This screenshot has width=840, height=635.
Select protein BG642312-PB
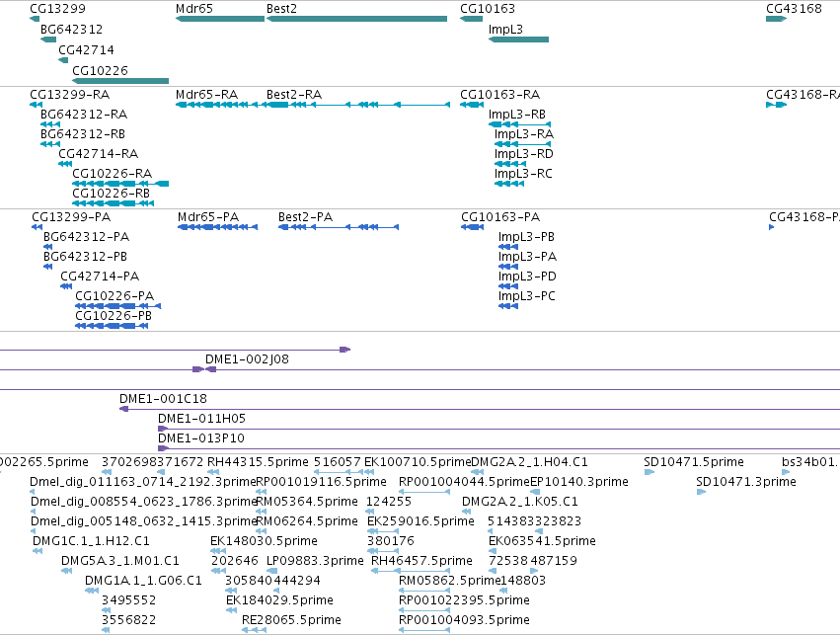pyautogui.click(x=47, y=267)
